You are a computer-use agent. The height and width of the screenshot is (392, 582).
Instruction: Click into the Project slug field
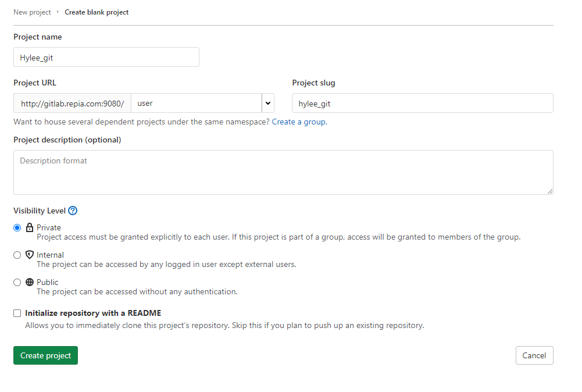point(422,104)
